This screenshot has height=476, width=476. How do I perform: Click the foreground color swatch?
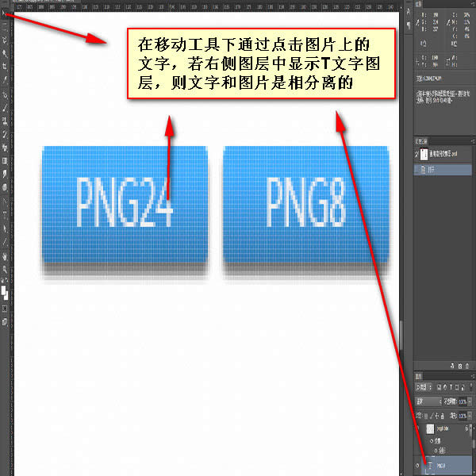(x=4, y=291)
